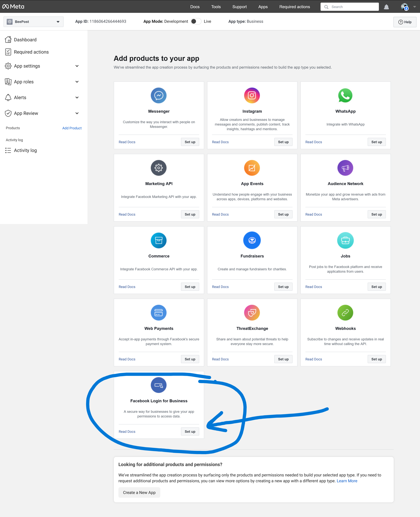Click the search magnifier icon
The height and width of the screenshot is (517, 420).
326,7
